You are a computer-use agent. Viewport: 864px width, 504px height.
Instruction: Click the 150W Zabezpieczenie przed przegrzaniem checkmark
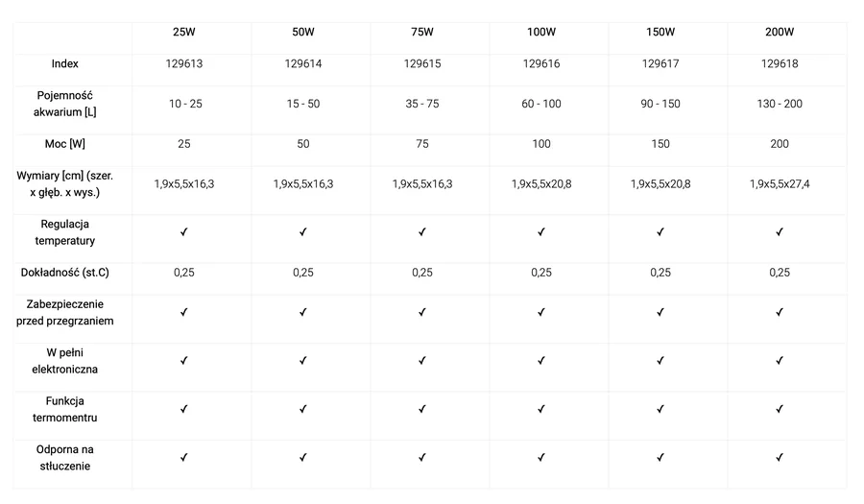click(660, 312)
